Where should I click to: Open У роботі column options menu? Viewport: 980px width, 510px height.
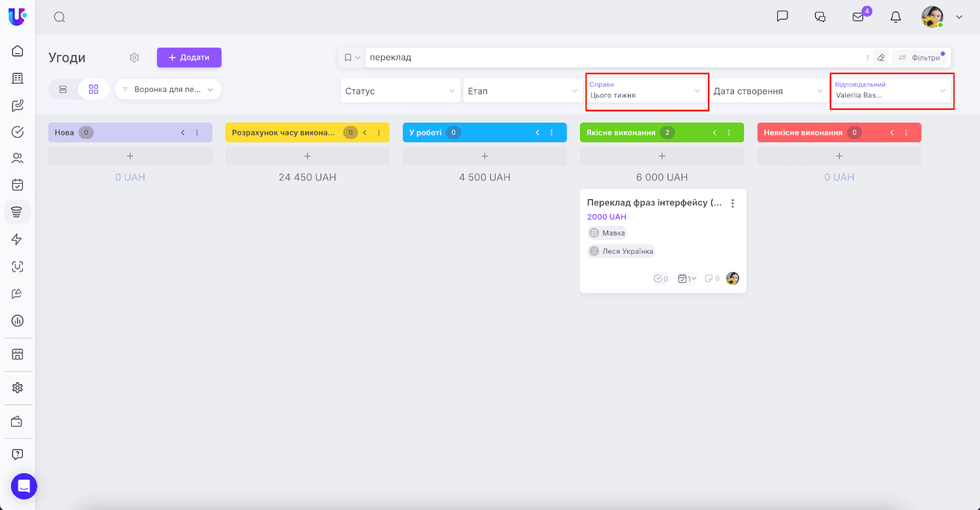(x=552, y=132)
